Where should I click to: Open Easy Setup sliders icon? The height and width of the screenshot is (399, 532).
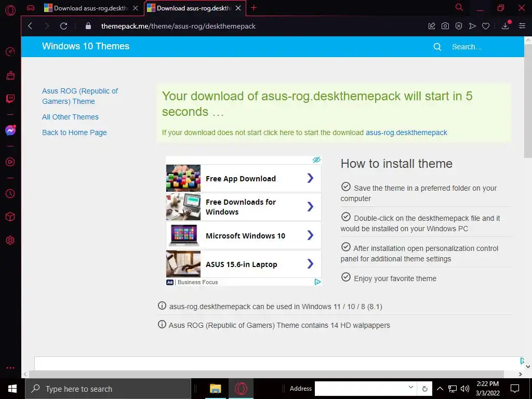point(522,26)
